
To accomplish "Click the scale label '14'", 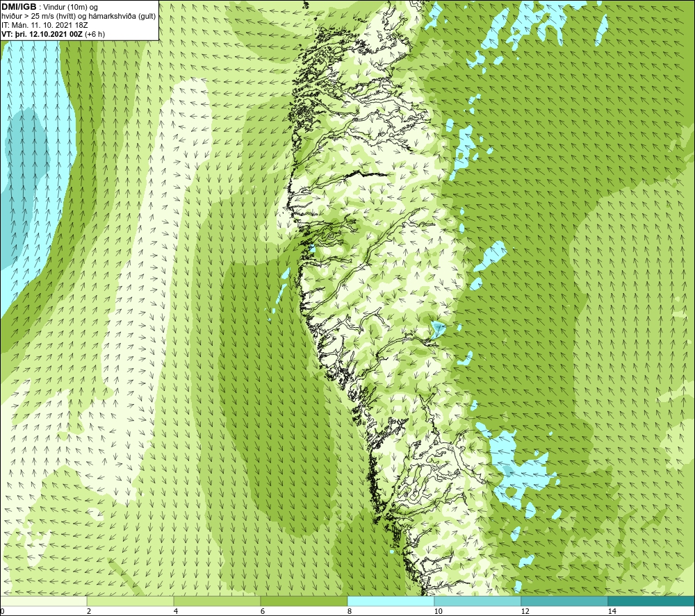I will pos(612,611).
